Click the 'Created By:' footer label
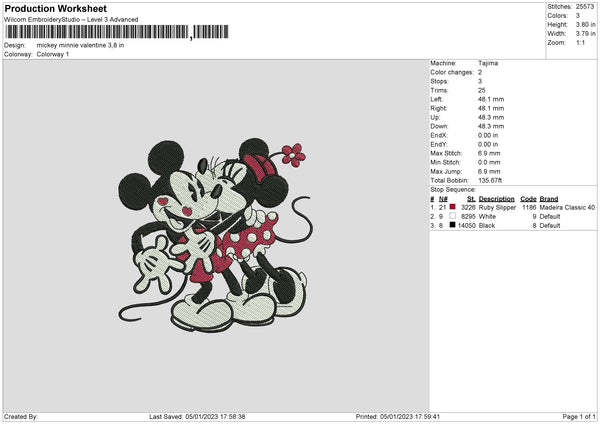Image resolution: width=600 pixels, height=424 pixels. (x=21, y=417)
